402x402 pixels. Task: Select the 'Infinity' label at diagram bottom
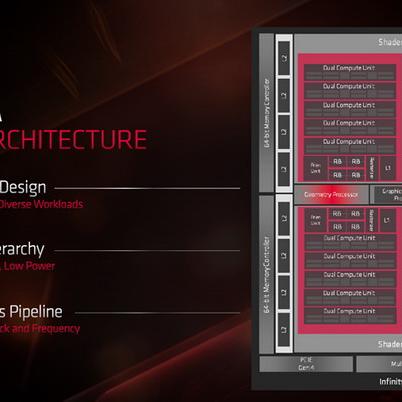pos(390,381)
